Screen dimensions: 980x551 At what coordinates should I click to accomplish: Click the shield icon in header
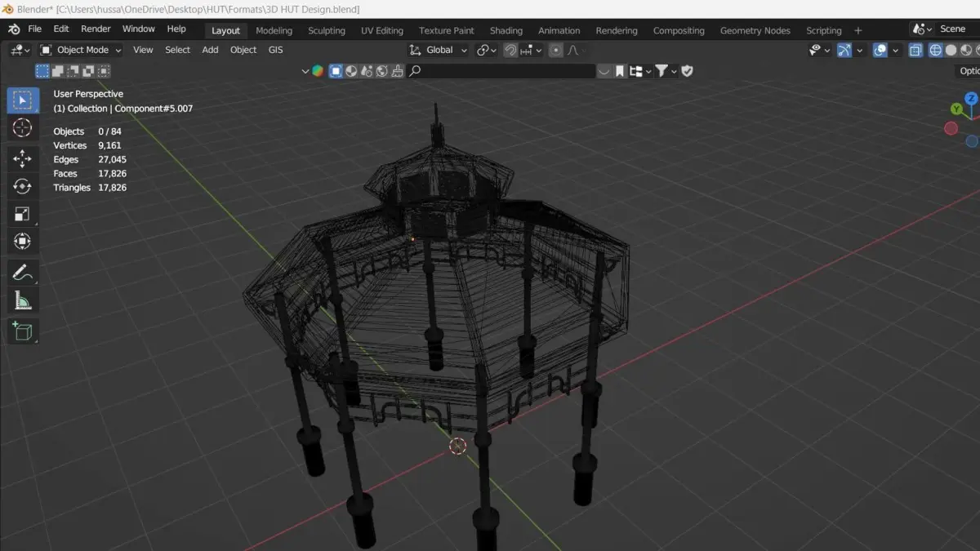coord(688,71)
